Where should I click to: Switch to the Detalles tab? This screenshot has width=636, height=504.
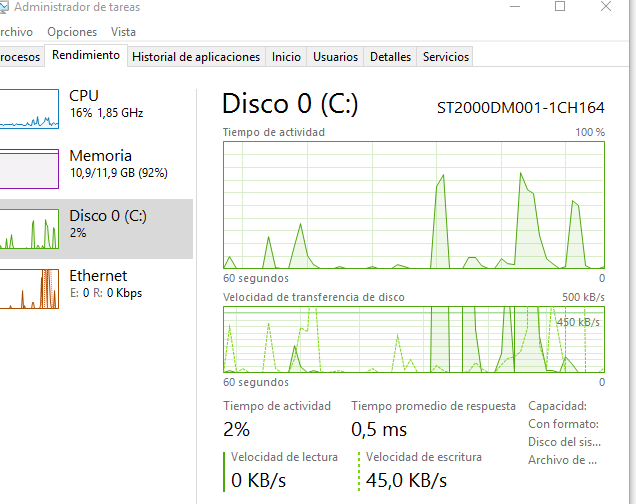pos(390,57)
